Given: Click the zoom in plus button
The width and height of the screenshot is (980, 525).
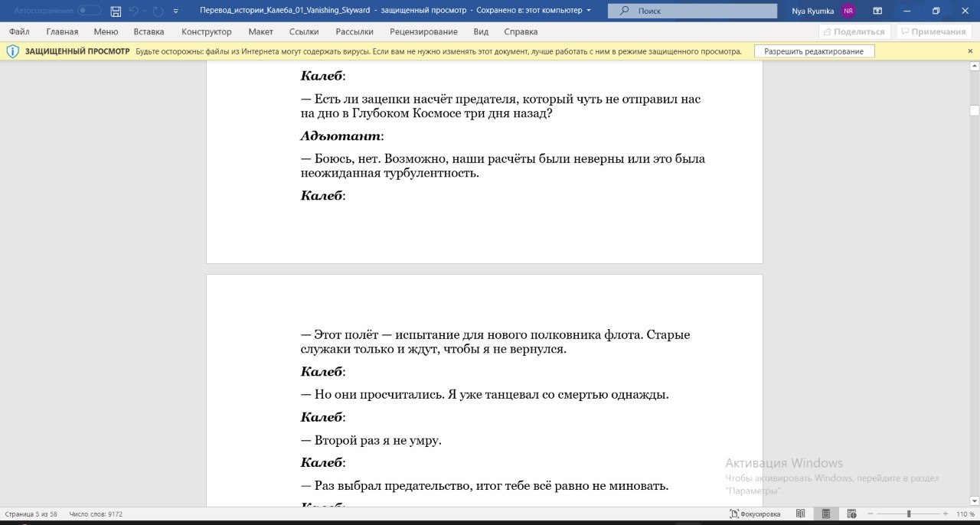Looking at the screenshot, I should point(946,514).
